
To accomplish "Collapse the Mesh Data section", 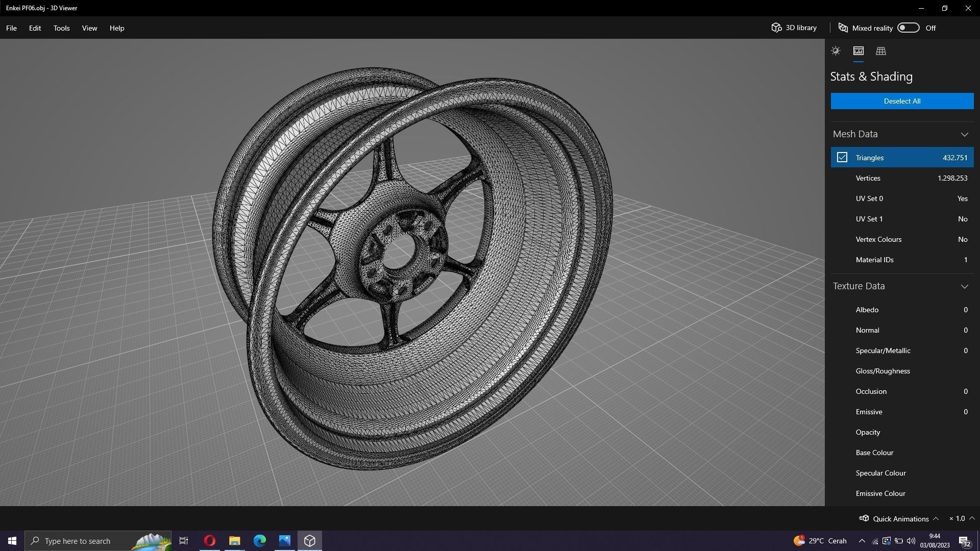I will click(x=964, y=135).
